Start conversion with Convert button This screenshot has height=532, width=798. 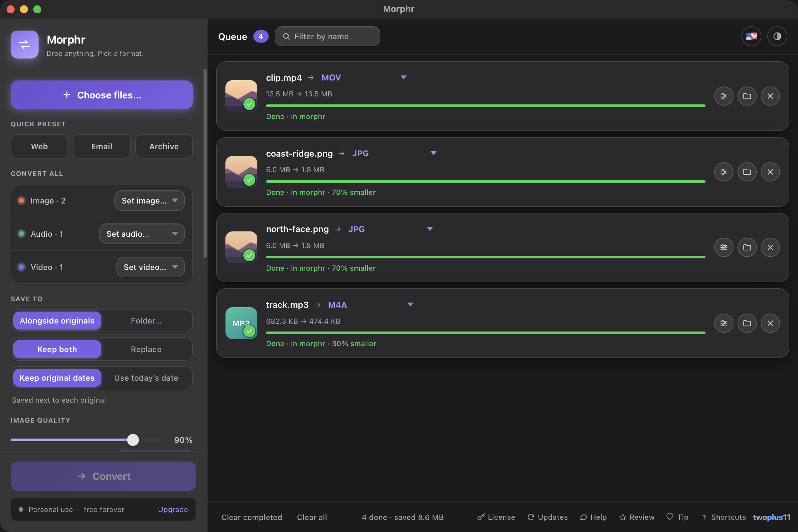click(x=103, y=476)
